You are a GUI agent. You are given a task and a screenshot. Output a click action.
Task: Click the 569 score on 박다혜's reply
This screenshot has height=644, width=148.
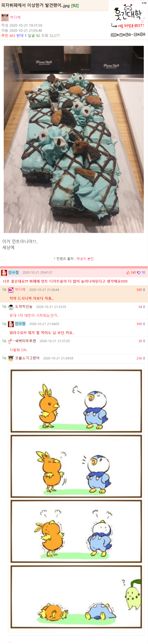(139, 290)
